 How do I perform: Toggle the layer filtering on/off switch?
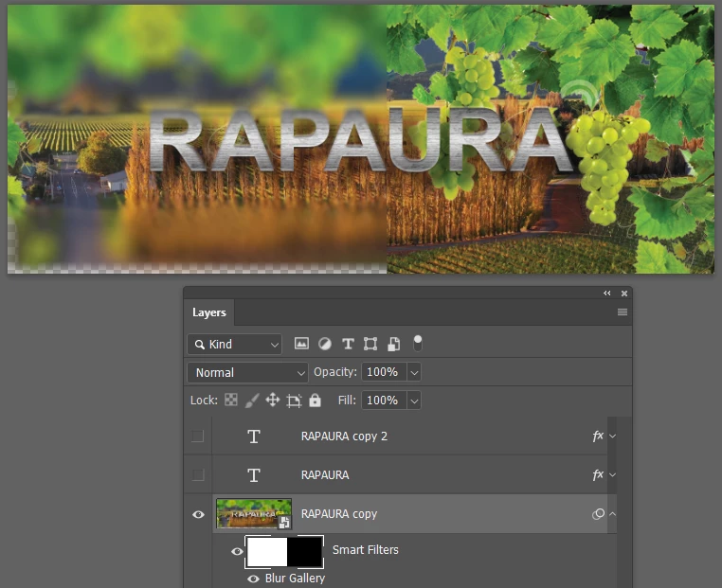coord(417,343)
